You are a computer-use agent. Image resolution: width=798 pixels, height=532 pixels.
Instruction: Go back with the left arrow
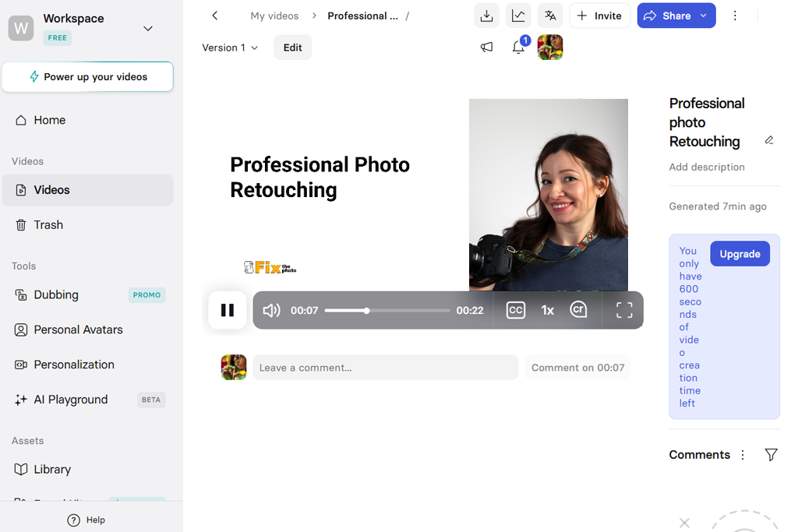tap(215, 16)
